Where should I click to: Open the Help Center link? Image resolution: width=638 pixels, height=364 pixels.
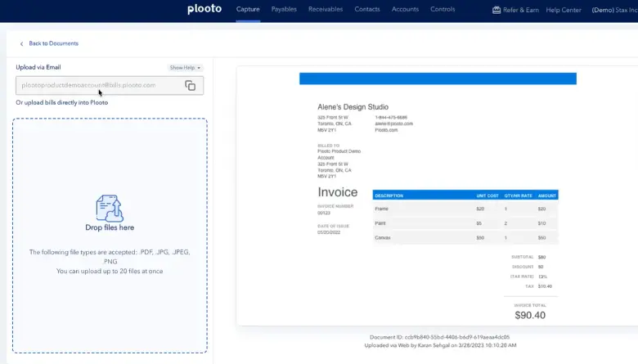(x=564, y=10)
